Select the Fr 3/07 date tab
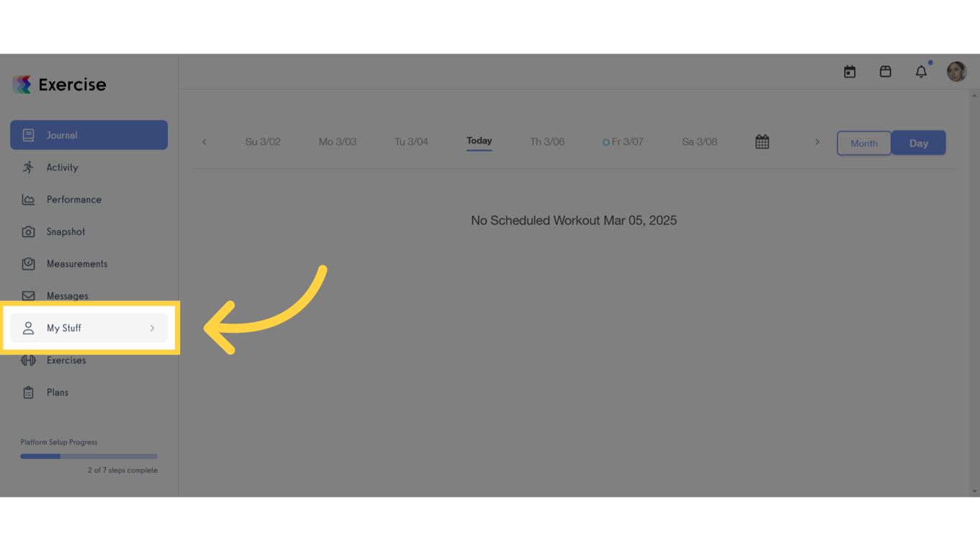 click(623, 142)
